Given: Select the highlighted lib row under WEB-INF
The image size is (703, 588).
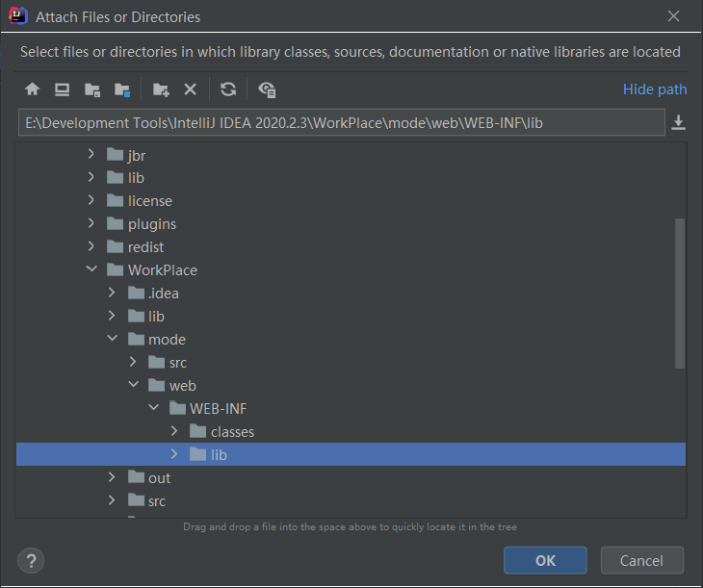Looking at the screenshot, I should click(351, 454).
